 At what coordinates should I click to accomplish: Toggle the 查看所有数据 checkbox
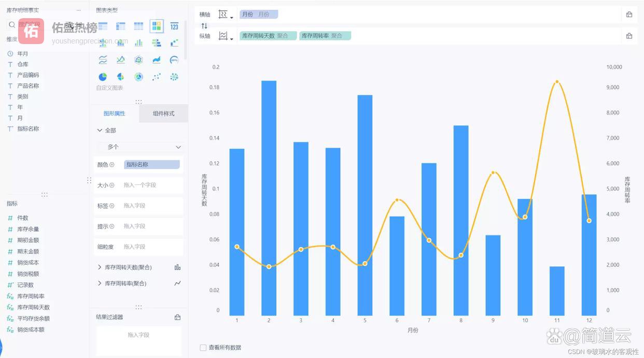pos(203,348)
